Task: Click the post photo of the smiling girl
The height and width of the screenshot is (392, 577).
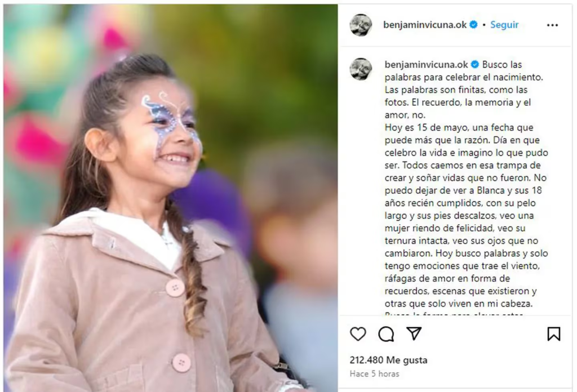Action: point(170,198)
